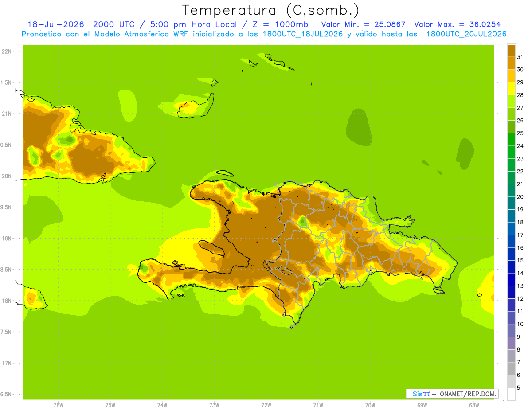
Task: Click the brown legend swatch above 31
Action: (x=511, y=50)
